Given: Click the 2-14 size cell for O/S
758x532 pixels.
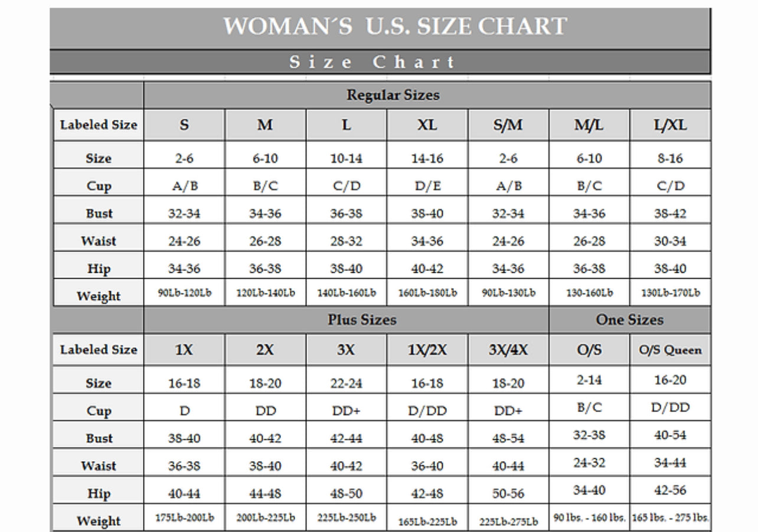Looking at the screenshot, I should coord(589,380).
